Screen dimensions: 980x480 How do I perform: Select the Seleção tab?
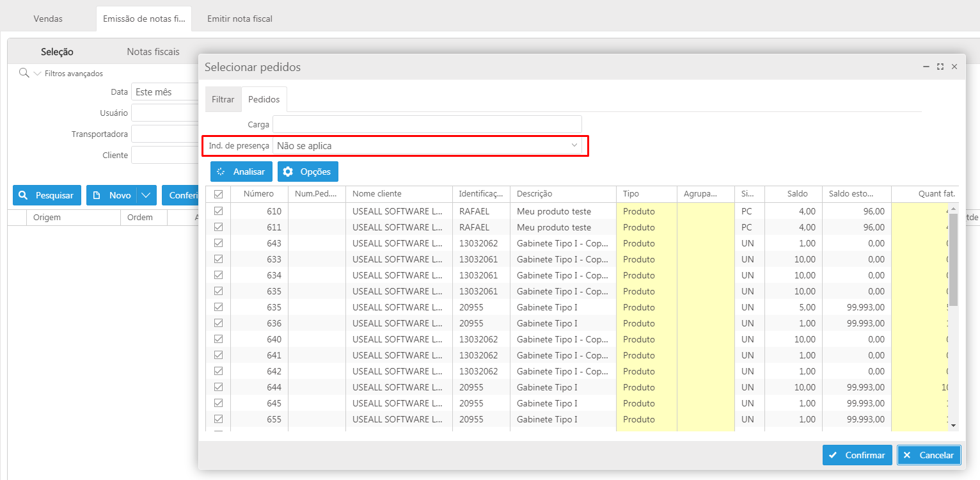click(x=57, y=52)
